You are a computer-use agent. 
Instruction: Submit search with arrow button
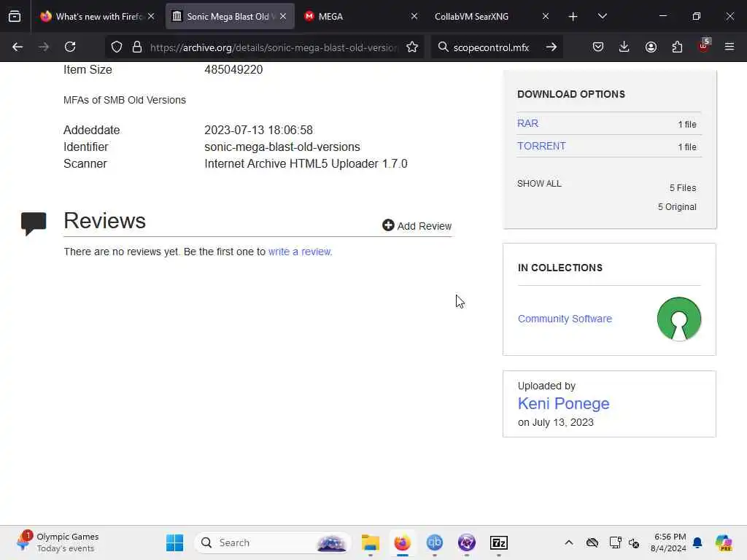551,47
